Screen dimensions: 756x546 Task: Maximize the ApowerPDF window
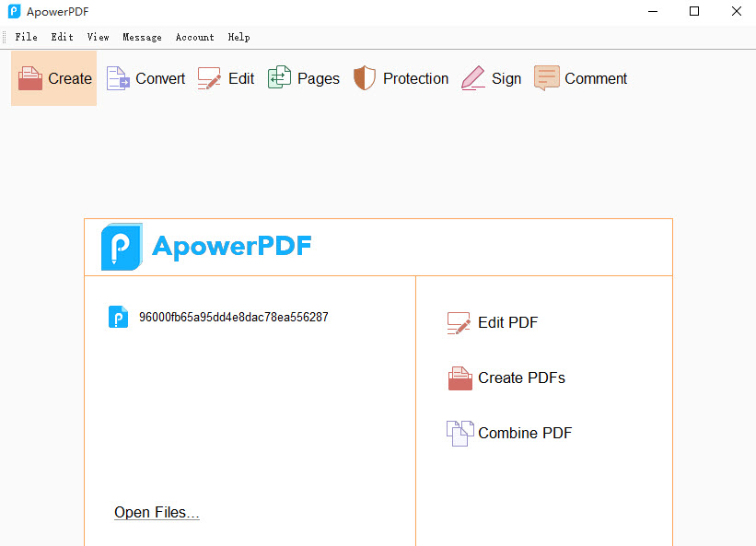coord(694,11)
